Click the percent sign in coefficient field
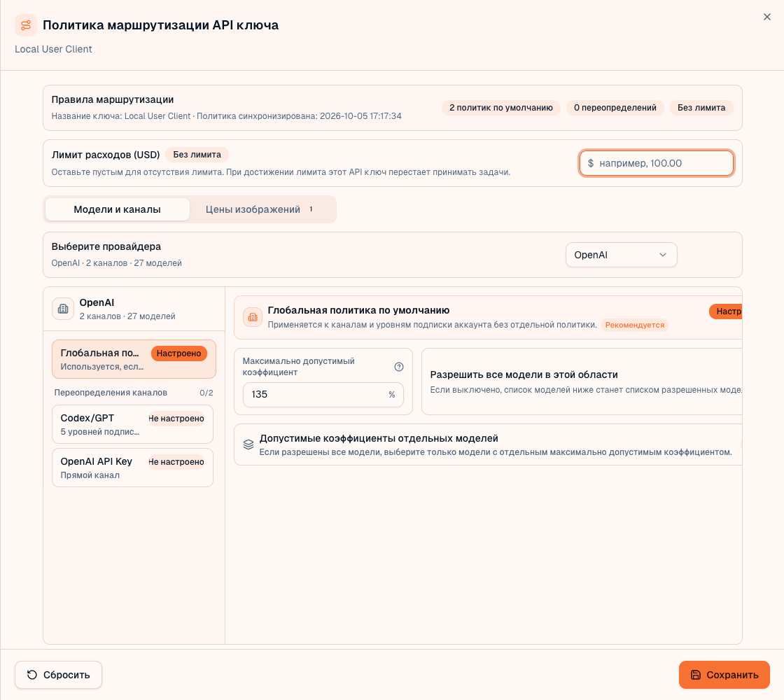This screenshot has height=700, width=784. (x=391, y=395)
